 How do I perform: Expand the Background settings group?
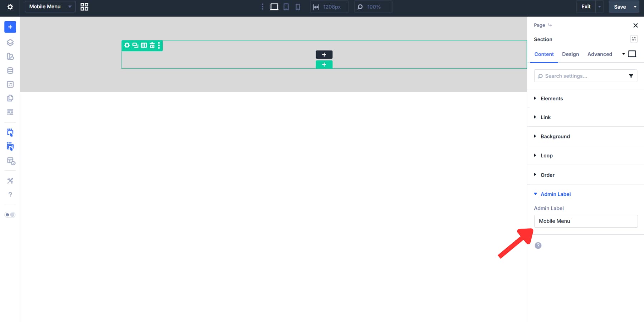tap(555, 136)
